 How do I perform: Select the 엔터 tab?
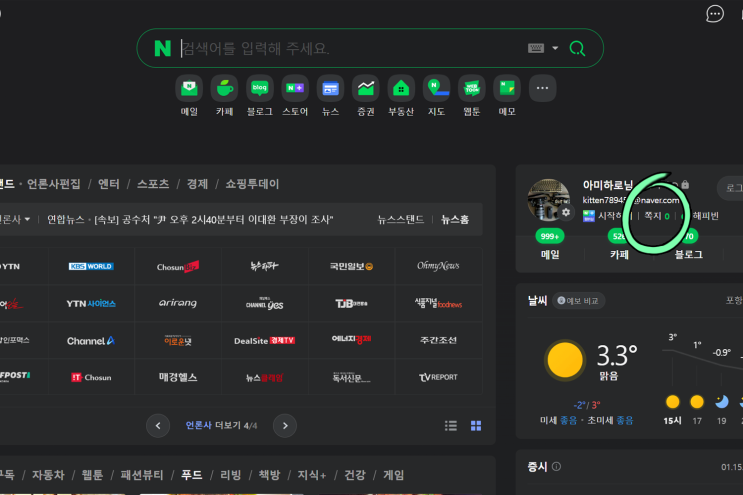pos(109,184)
